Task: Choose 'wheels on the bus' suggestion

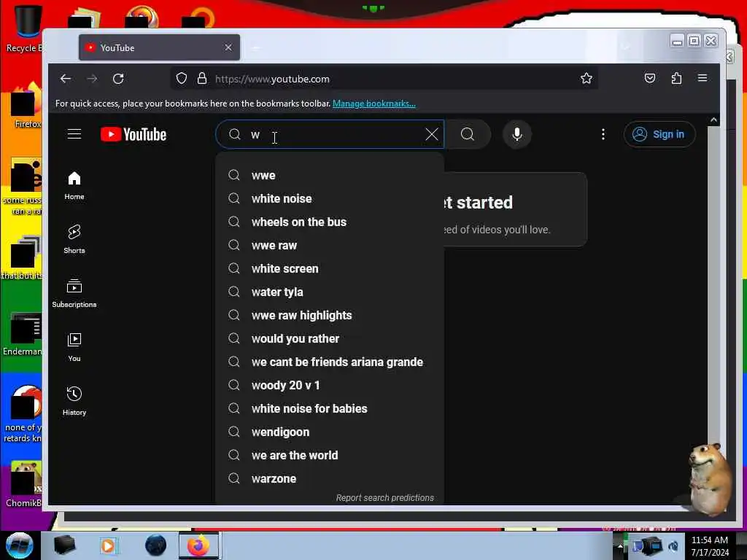Action: point(330,222)
